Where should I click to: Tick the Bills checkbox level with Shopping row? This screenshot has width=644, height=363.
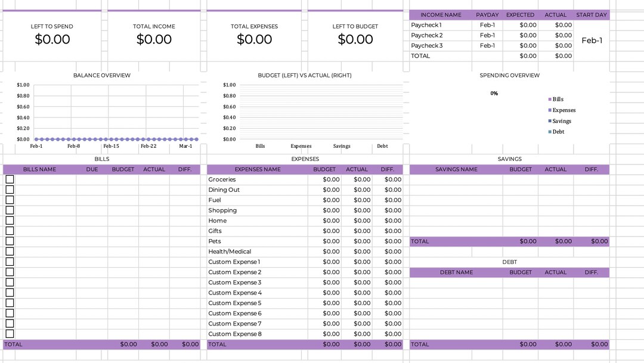point(10,210)
